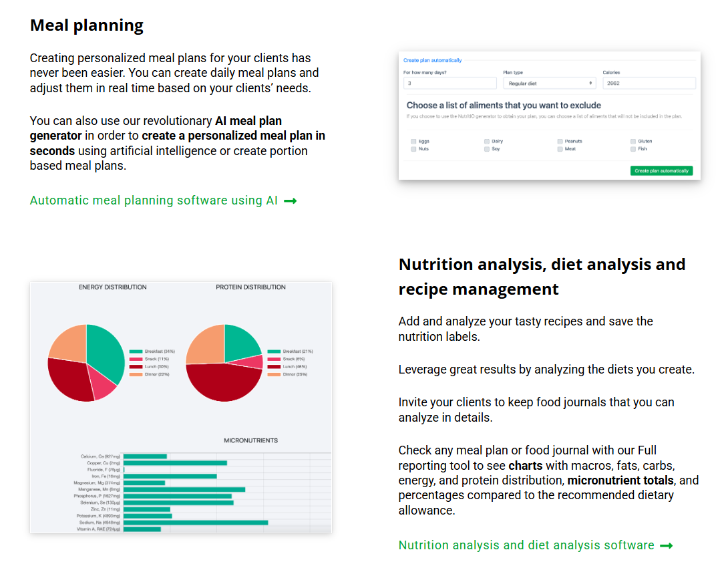Focus the 'For how many days?' input field
728x562 pixels.
tap(449, 84)
